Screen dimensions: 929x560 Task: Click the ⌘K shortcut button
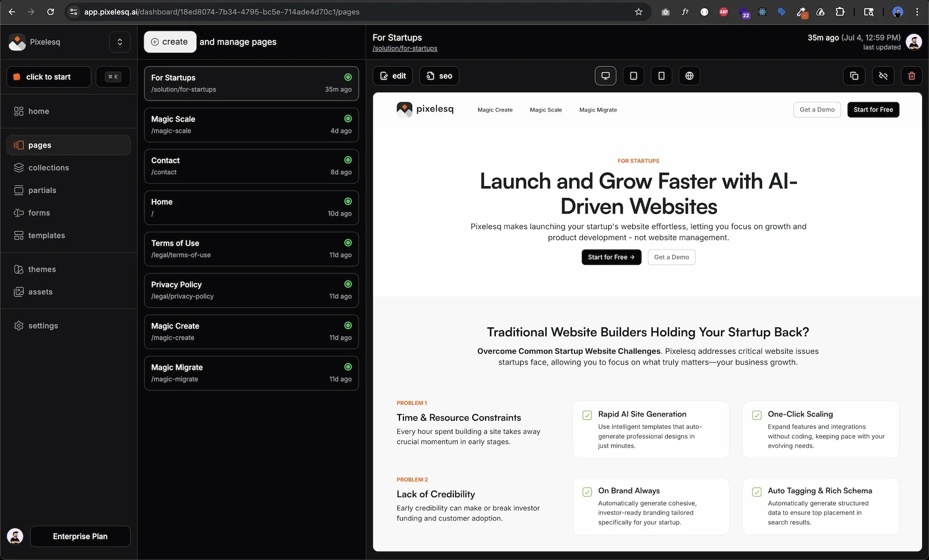tap(113, 77)
